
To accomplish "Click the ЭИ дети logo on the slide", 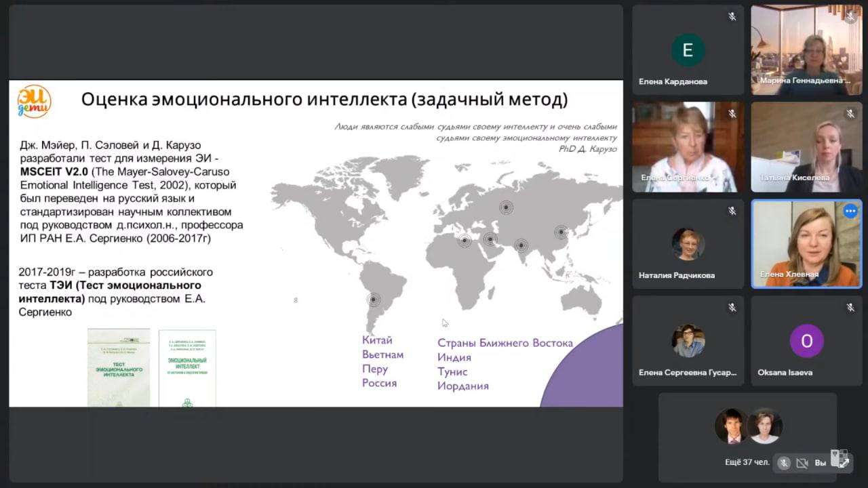I will (34, 100).
